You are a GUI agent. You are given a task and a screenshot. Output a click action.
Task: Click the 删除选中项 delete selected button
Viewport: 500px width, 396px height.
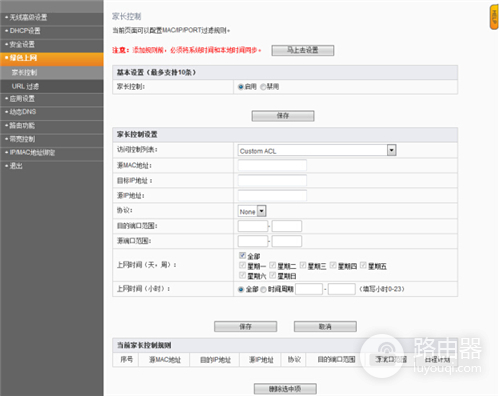click(x=285, y=389)
